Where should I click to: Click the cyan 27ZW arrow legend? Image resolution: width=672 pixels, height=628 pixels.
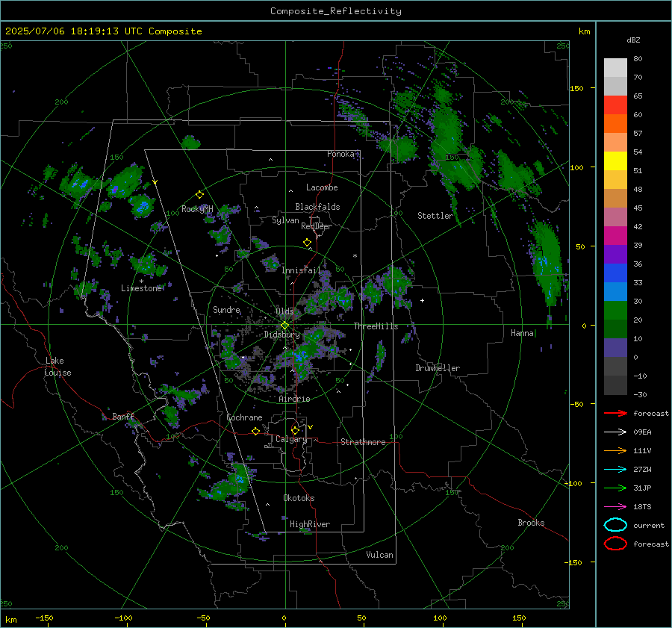coord(615,470)
